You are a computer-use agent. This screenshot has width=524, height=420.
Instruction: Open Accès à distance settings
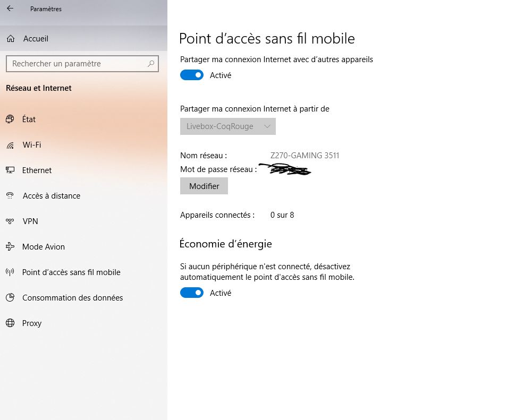click(51, 196)
